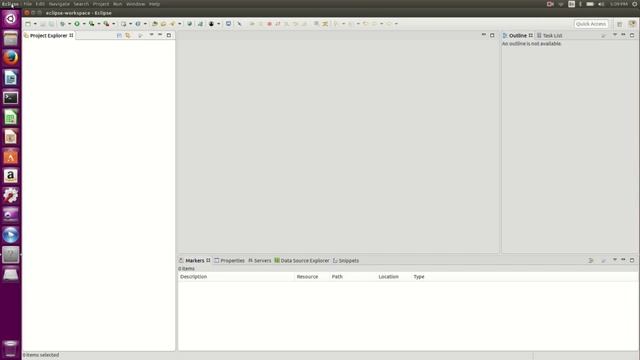The width and height of the screenshot is (640, 360).
Task: Open the External Tools dropdown arrow
Action: click(x=113, y=24)
